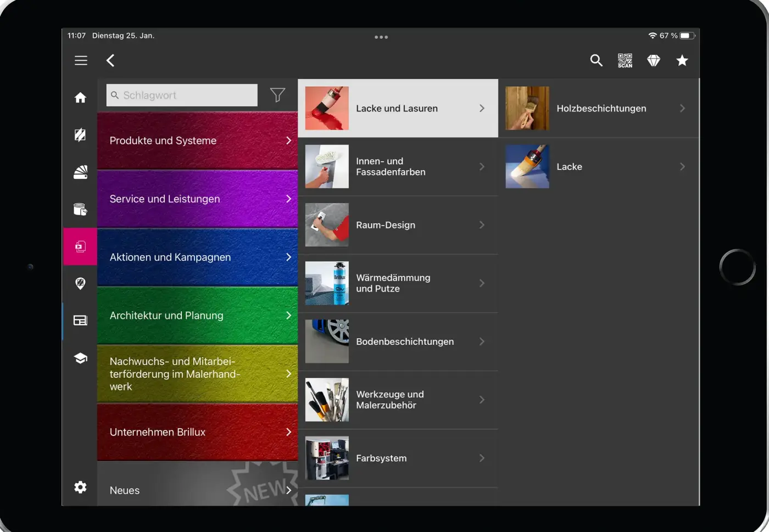769x532 pixels.
Task: Open the filter funnel icon
Action: (277, 95)
